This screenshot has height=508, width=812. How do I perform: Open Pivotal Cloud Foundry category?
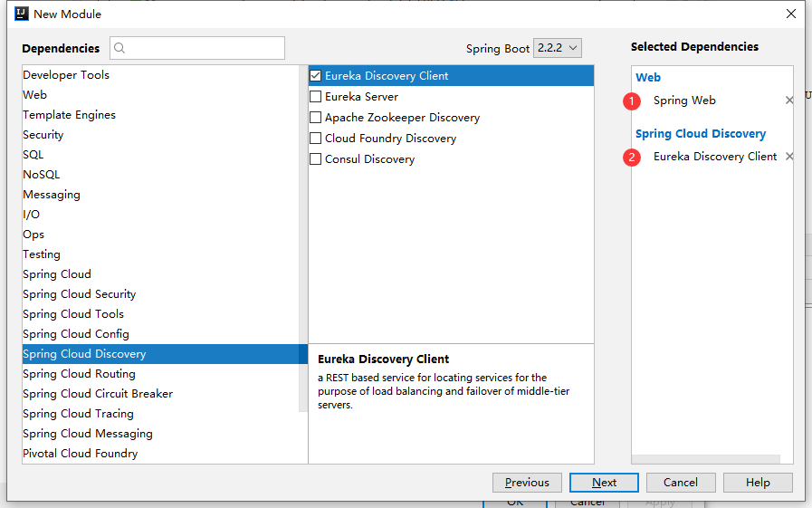tap(160, 454)
